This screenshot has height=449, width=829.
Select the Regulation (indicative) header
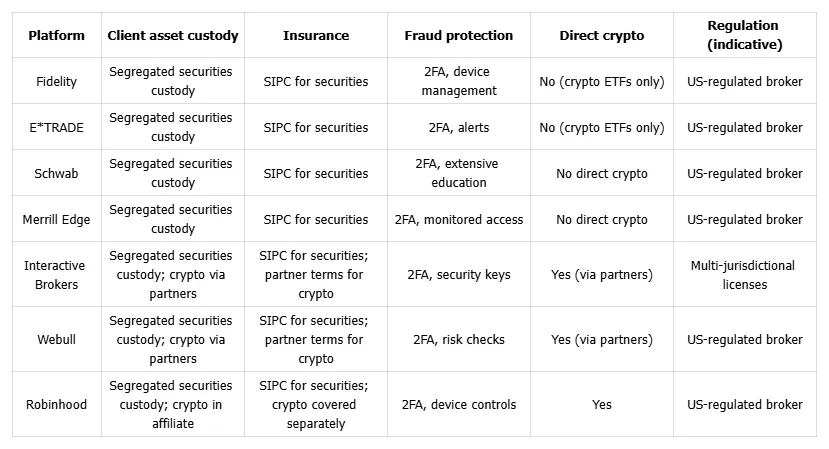click(744, 36)
